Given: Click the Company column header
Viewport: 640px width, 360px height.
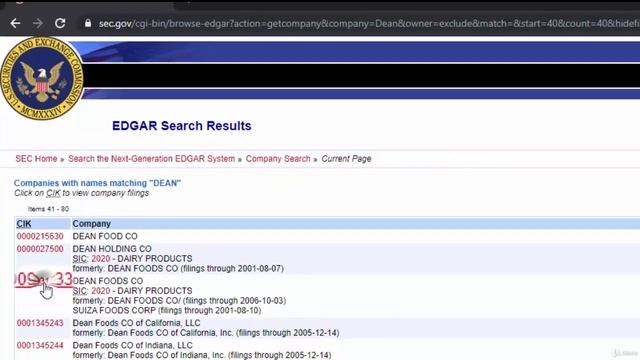Looking at the screenshot, I should (x=91, y=224).
